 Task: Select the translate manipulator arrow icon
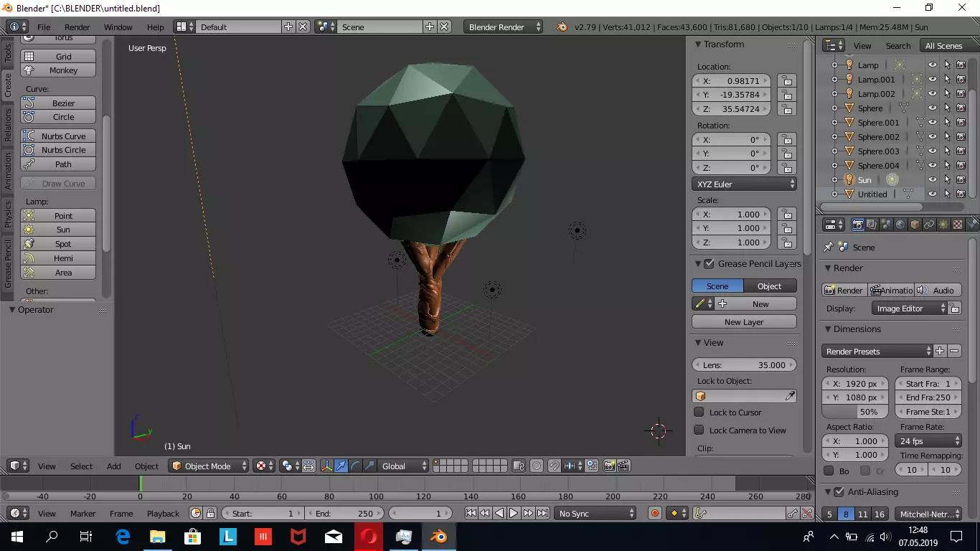point(341,466)
